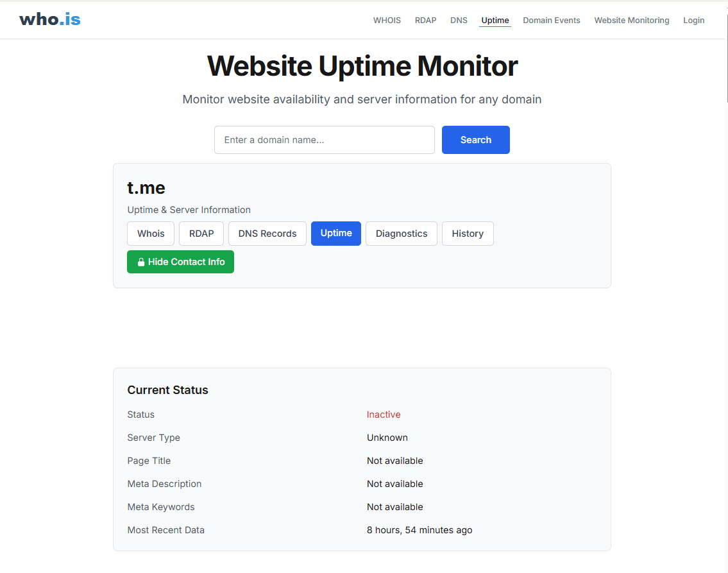
Task: Open Domain Events page
Action: click(x=551, y=21)
